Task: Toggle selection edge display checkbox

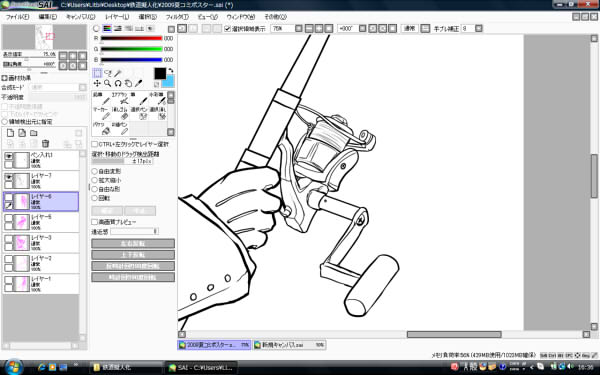Action: (227, 29)
